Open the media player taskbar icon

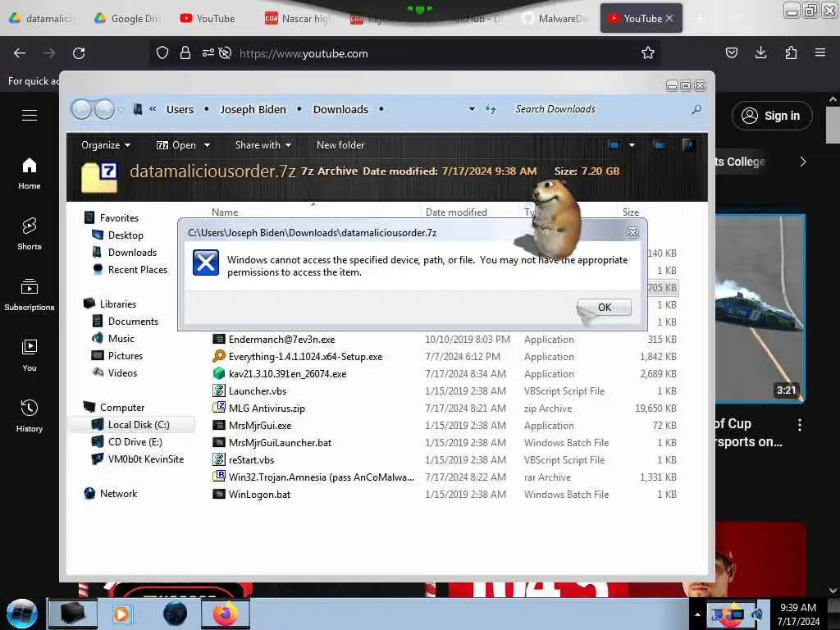coord(121,614)
